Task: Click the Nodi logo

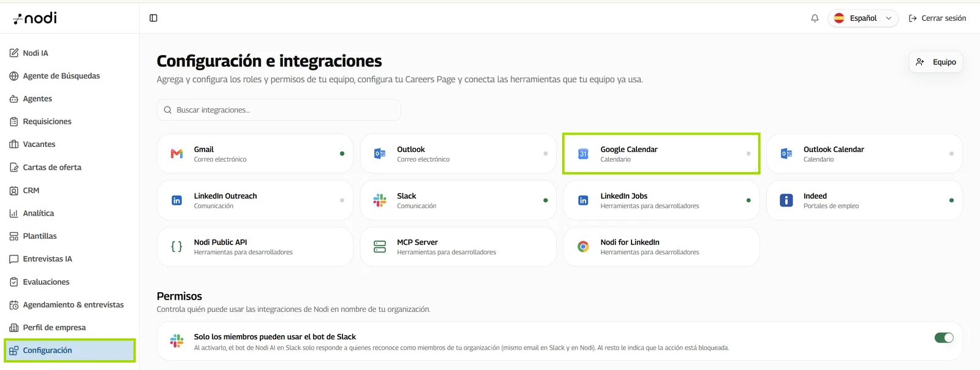Action: click(35, 18)
